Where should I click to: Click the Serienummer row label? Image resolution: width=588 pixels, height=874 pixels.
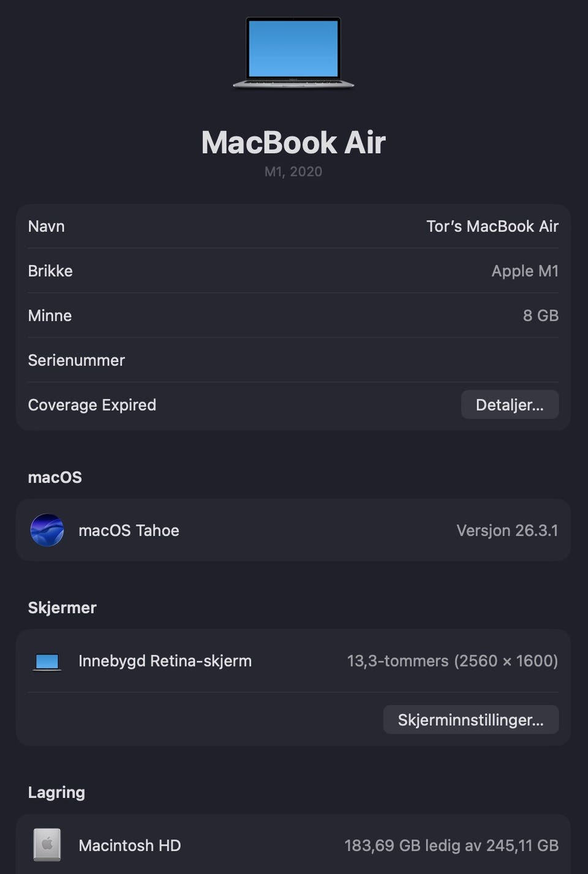coord(77,361)
